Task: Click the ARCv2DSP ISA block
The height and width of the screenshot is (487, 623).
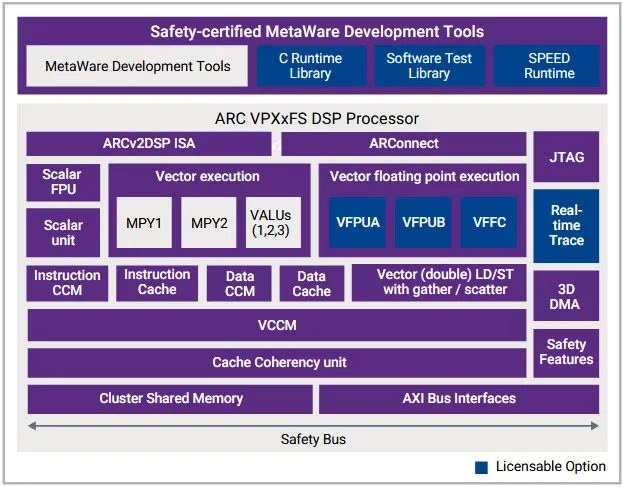Action: point(149,144)
